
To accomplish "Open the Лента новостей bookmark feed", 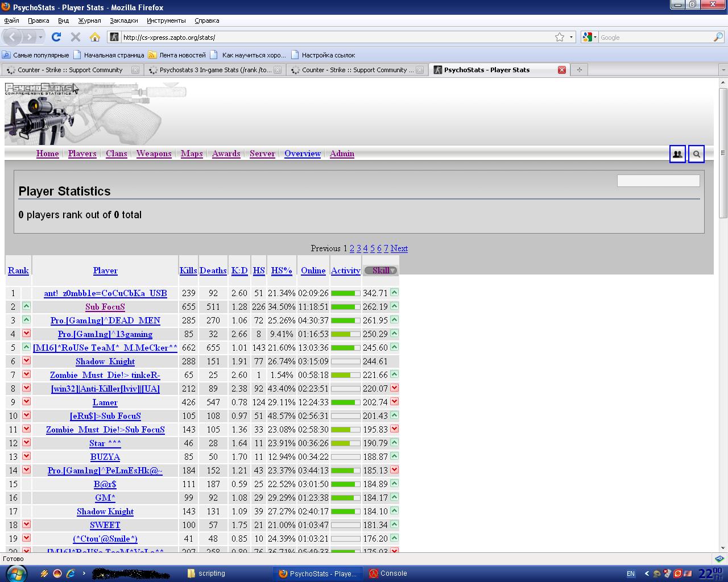I will tap(177, 55).
